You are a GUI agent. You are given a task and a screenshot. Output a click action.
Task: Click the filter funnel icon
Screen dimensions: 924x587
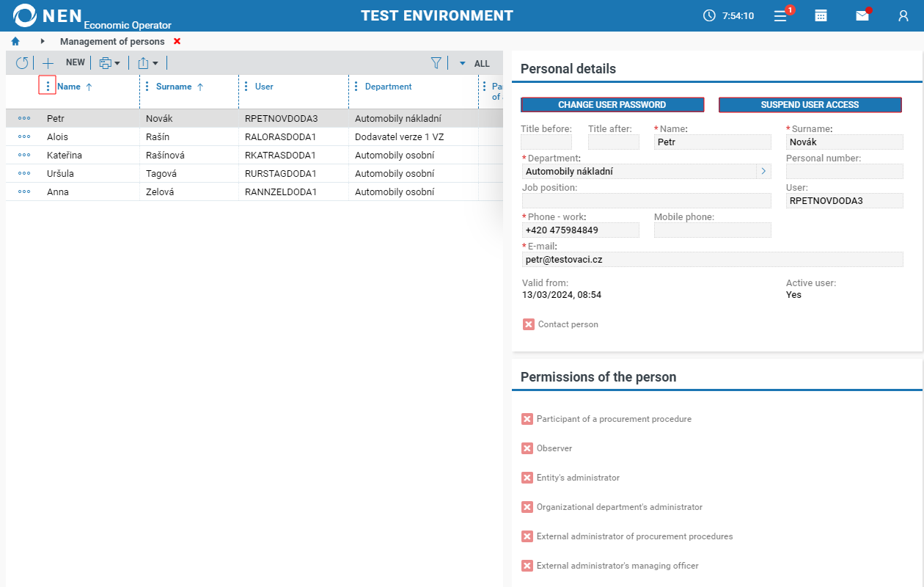click(x=436, y=63)
